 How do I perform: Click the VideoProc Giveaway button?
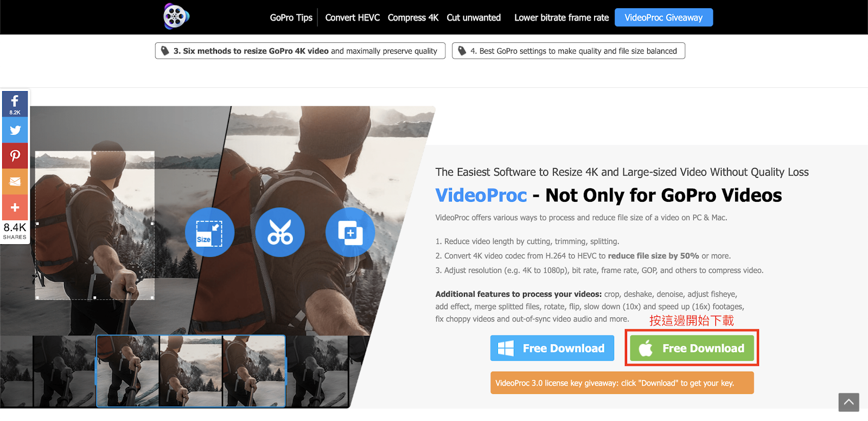[663, 17]
